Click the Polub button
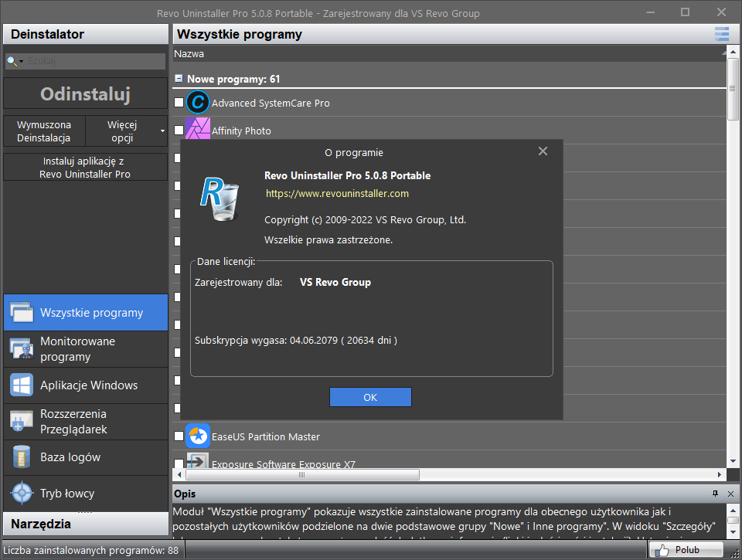742x560 pixels. tap(686, 550)
